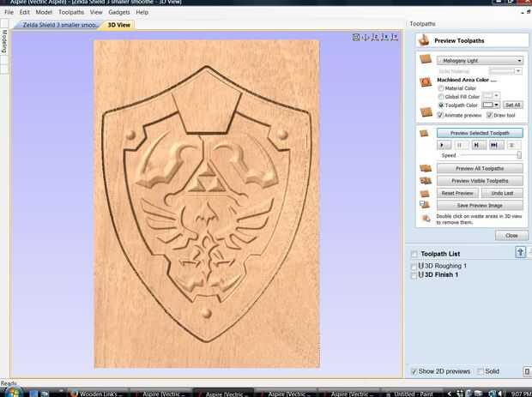Viewport: 532px width, 397px height.
Task: Open the Mahogany Light material dropdown
Action: click(x=480, y=61)
